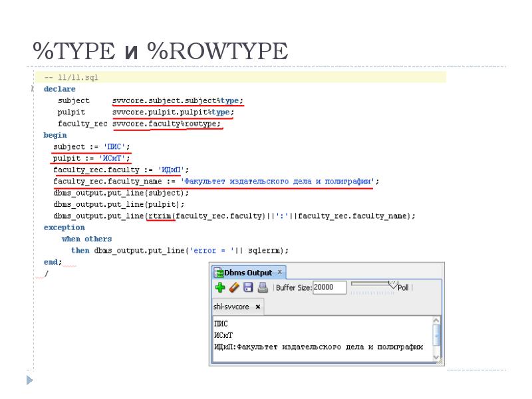The height and width of the screenshot is (399, 532).
Task: Open a new DBMS Output tab with green plus icon
Action: tap(221, 286)
